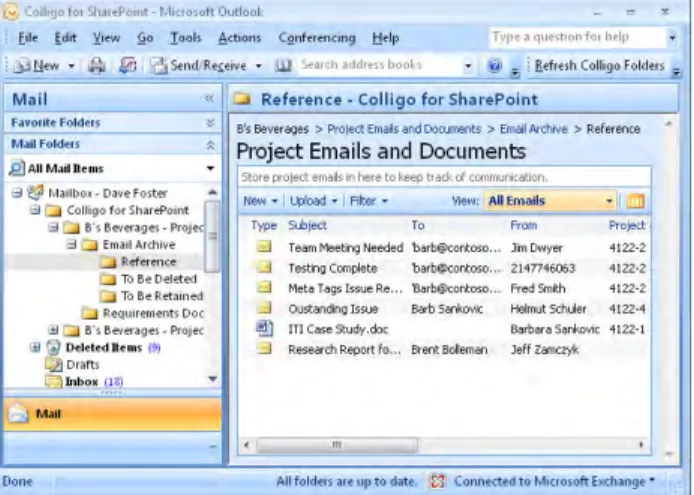Click the Type a question for help field
694x495 pixels.
[578, 37]
